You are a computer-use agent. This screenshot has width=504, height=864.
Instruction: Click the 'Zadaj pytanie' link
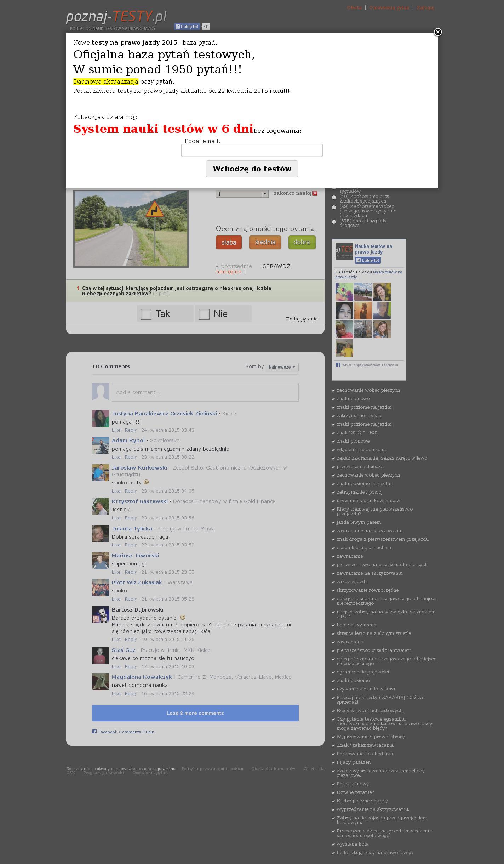click(x=302, y=319)
